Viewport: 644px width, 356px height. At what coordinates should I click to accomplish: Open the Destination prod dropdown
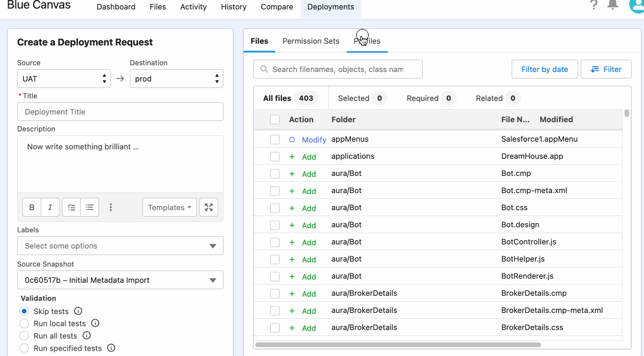click(x=176, y=79)
